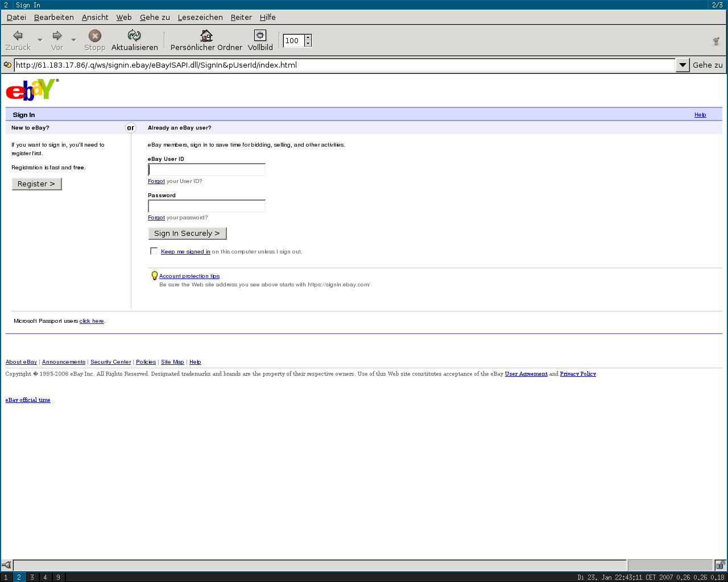This screenshot has width=728, height=582.
Task: Click the page icon beside the URL field
Action: 7,65
